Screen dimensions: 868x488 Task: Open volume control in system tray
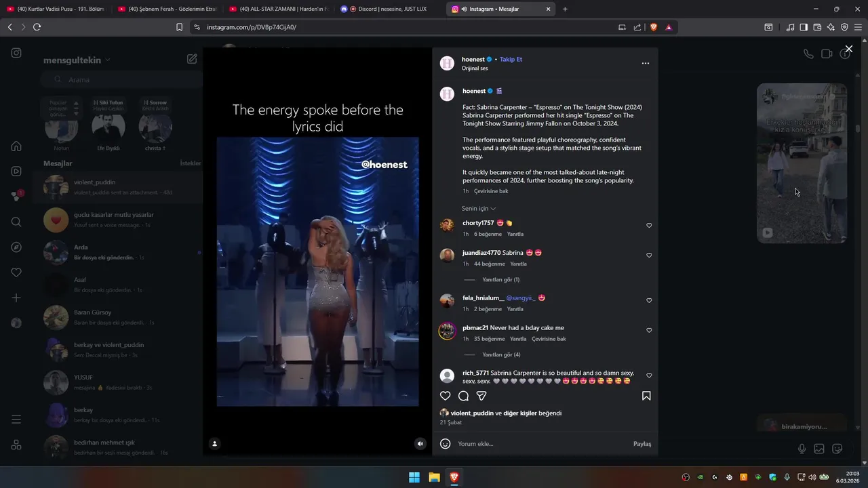tap(812, 477)
